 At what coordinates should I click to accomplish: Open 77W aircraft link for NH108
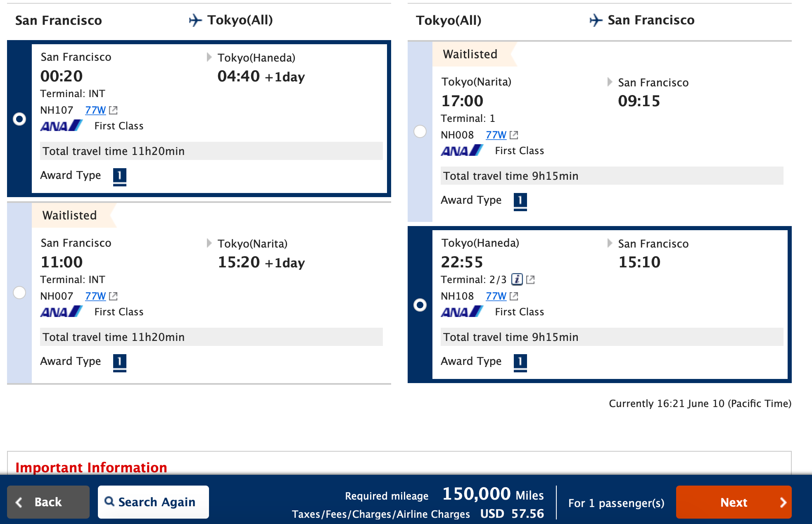tap(496, 296)
